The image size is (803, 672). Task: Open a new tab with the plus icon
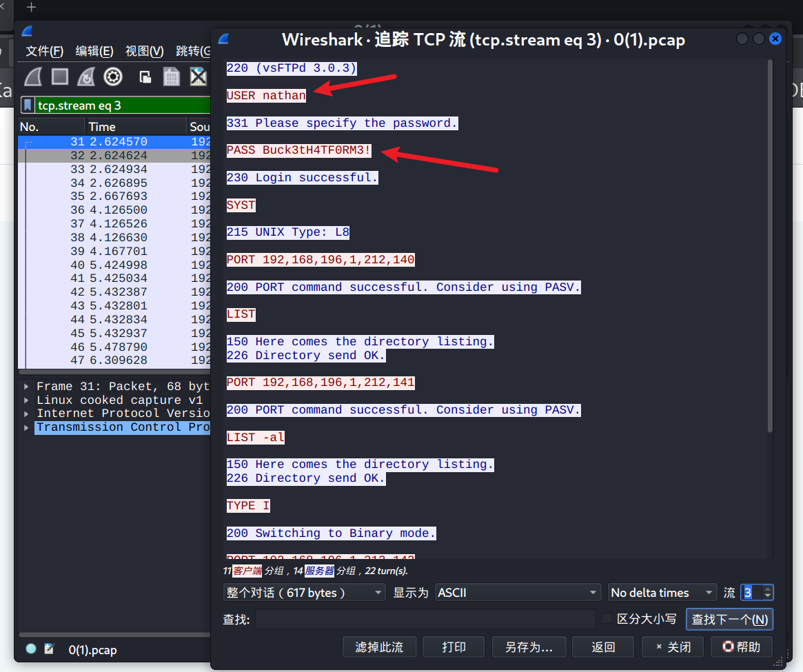31,7
